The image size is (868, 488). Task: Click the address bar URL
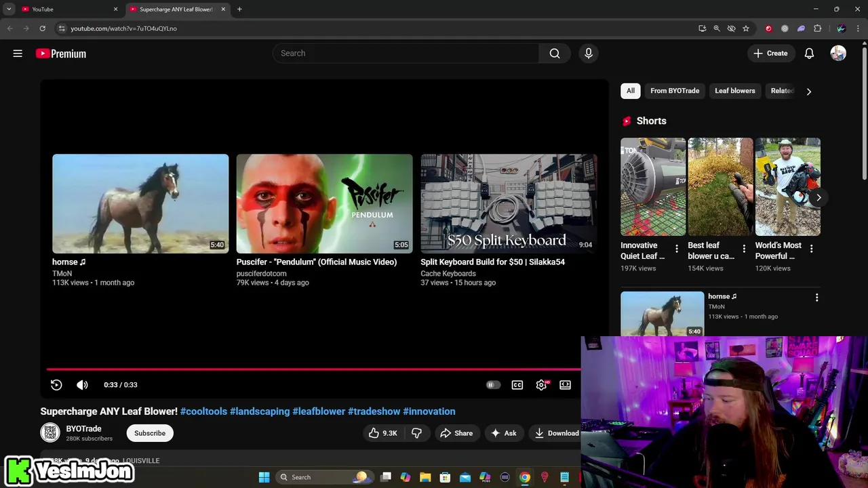pyautogui.click(x=123, y=28)
